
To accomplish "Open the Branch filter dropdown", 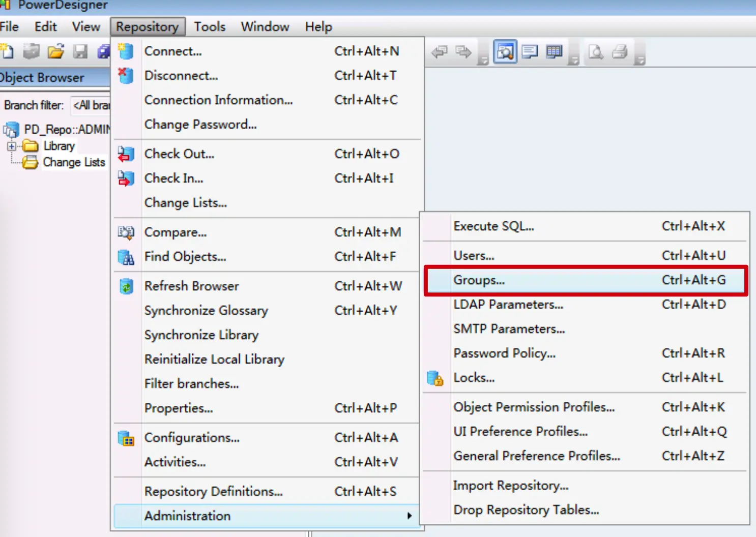I will [x=91, y=105].
